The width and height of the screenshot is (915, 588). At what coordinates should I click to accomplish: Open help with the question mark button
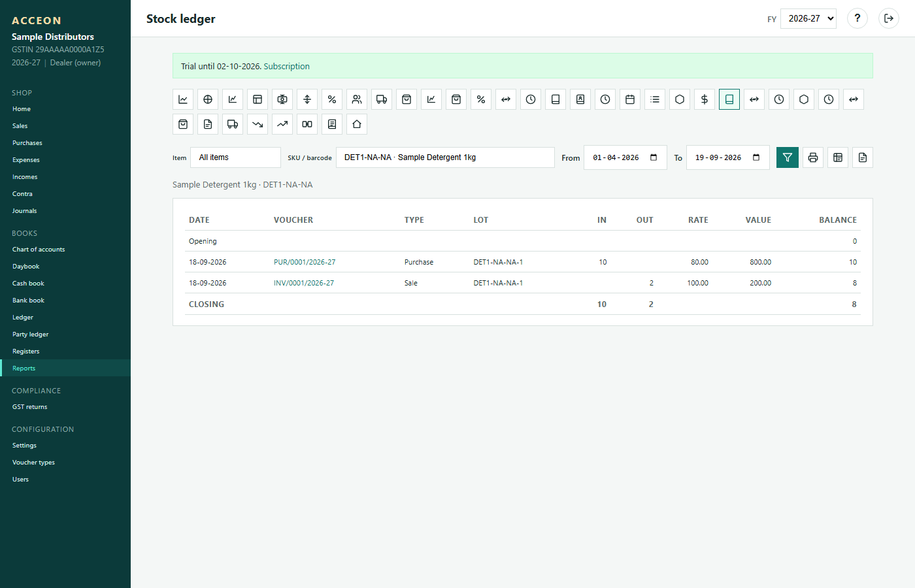(857, 18)
